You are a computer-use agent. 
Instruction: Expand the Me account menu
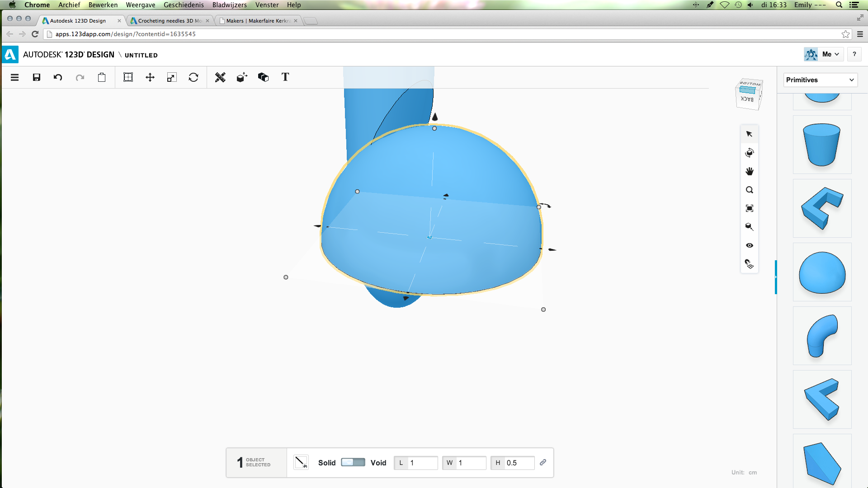[830, 54]
